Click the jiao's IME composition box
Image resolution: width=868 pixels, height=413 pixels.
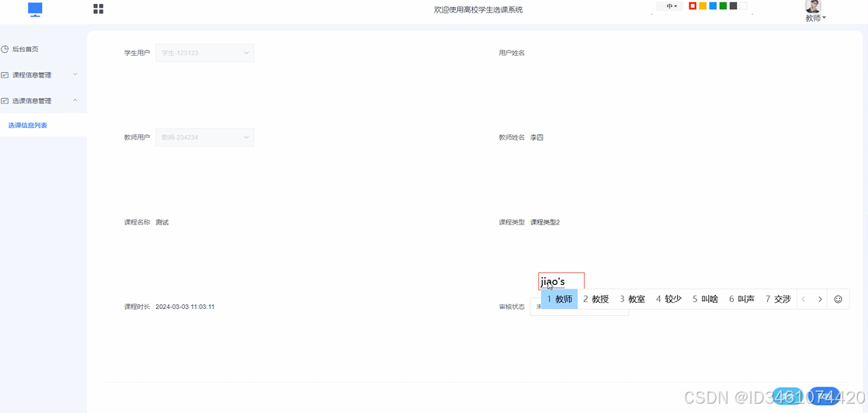(561, 282)
